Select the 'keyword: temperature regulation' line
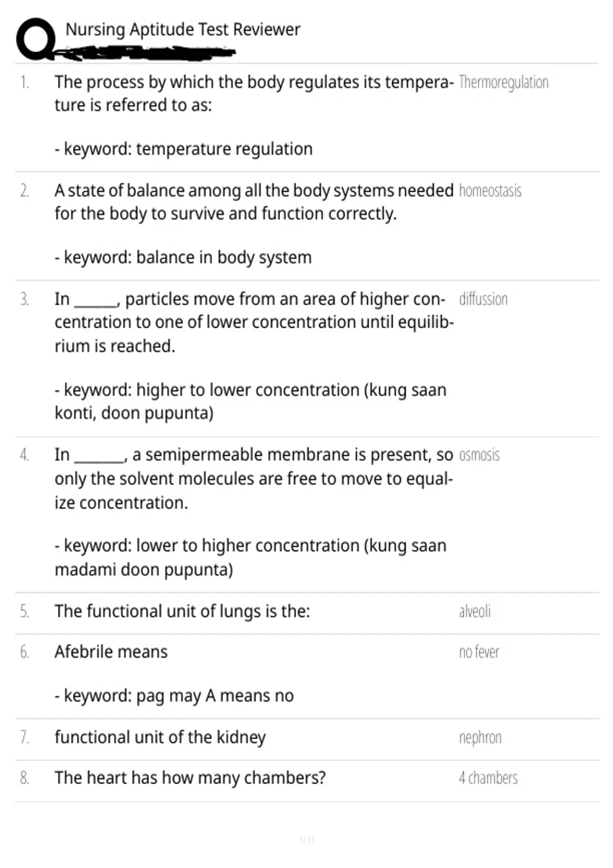 pyautogui.click(x=184, y=149)
